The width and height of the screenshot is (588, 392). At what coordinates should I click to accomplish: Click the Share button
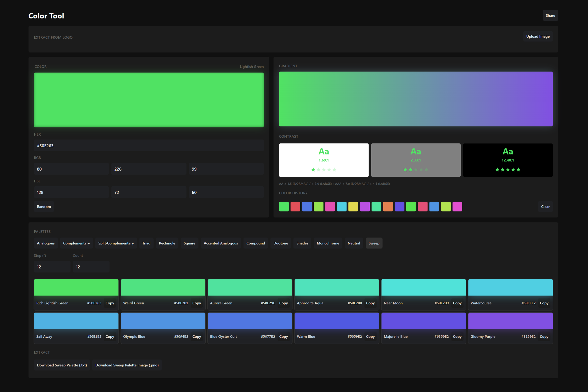[550, 15]
